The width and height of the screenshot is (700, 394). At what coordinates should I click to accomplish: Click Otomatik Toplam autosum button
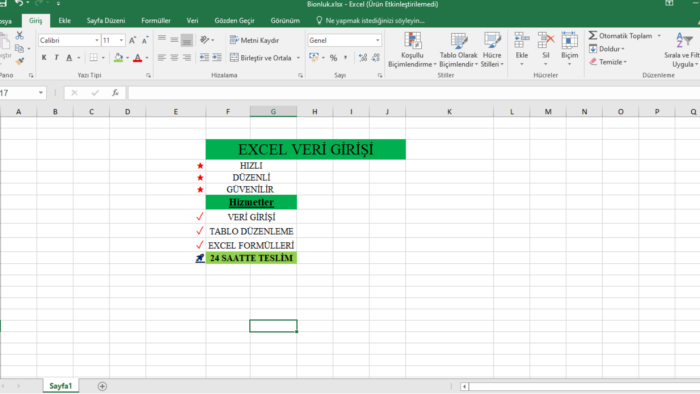coord(621,36)
